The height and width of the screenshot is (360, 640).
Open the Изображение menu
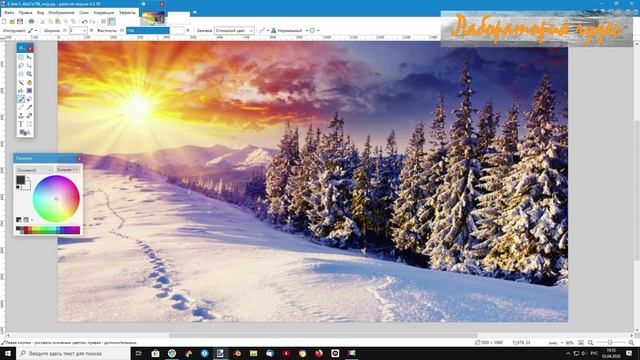click(x=61, y=13)
